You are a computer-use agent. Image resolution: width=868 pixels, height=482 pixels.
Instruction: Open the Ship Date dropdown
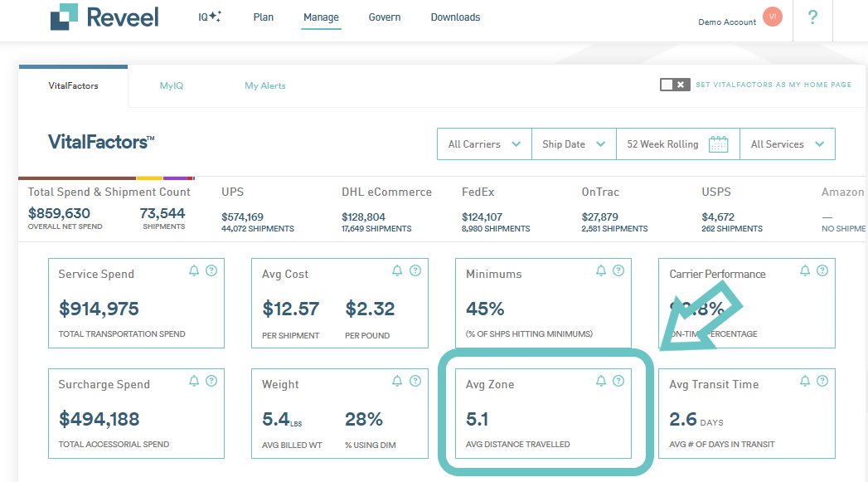click(574, 144)
